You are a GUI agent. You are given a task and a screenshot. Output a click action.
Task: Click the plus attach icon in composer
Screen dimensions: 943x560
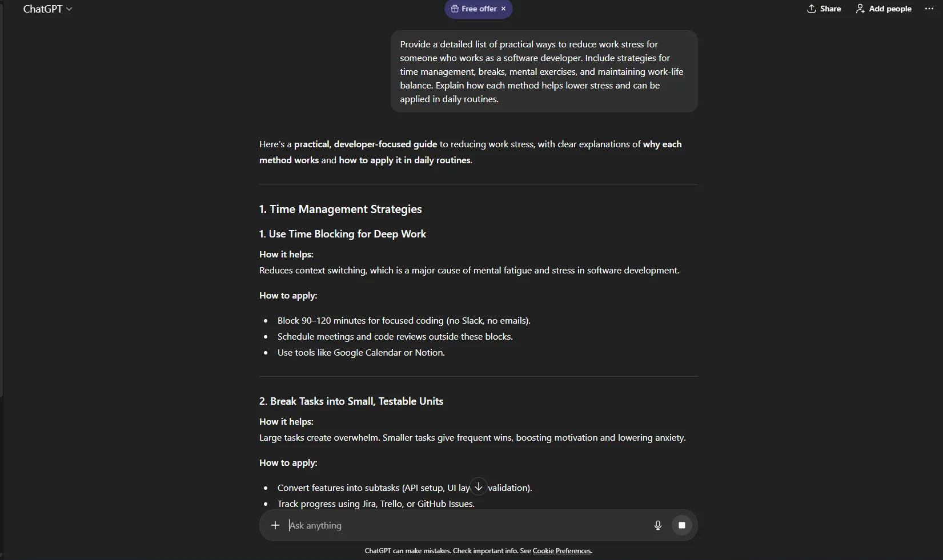pos(275,525)
